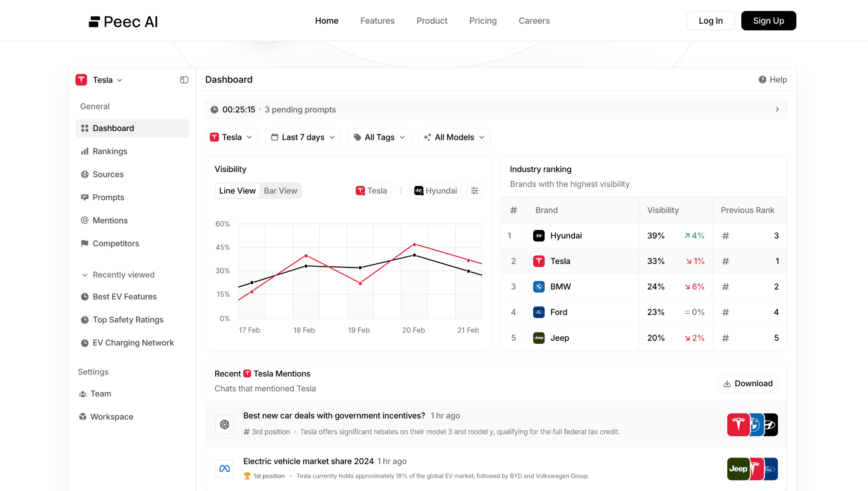Click the Peec AI logo
Image resolution: width=868 pixels, height=491 pixels.
click(x=123, y=22)
